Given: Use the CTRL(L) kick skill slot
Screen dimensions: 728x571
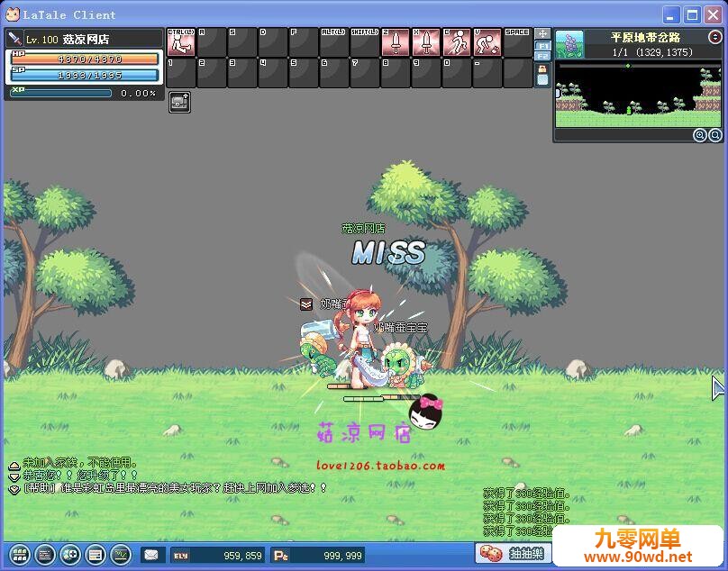Looking at the screenshot, I should tap(181, 42).
